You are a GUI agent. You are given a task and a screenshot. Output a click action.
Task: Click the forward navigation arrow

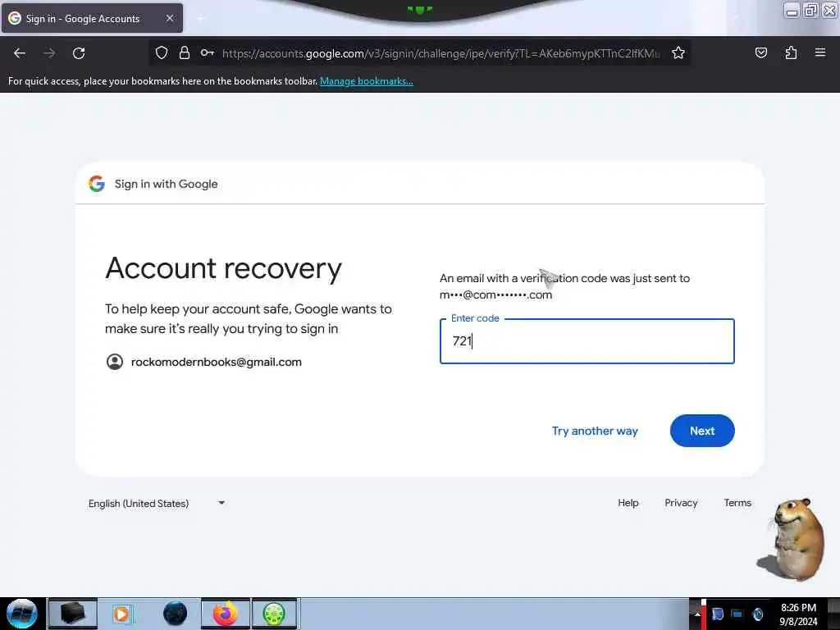(x=49, y=53)
